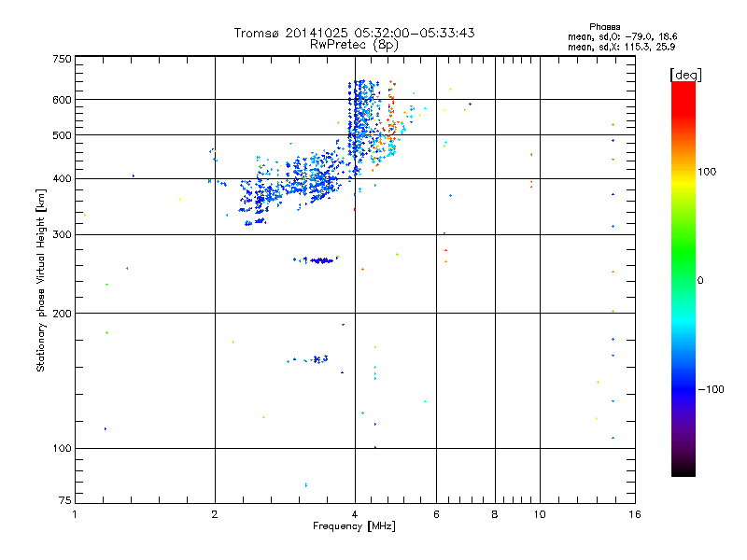Viewport: 747px width, 560px height.
Task: Click the y-axis "200" tick label
Action: coord(62,314)
